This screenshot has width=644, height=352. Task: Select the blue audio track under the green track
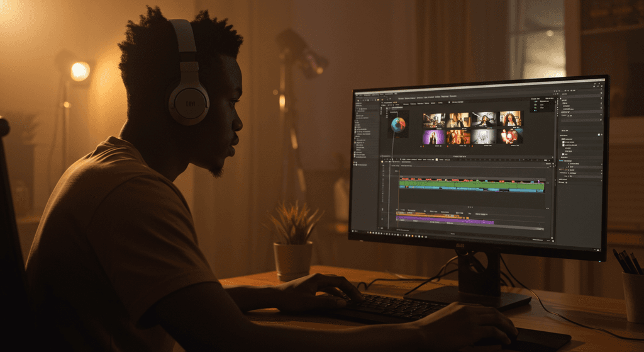coord(472,190)
